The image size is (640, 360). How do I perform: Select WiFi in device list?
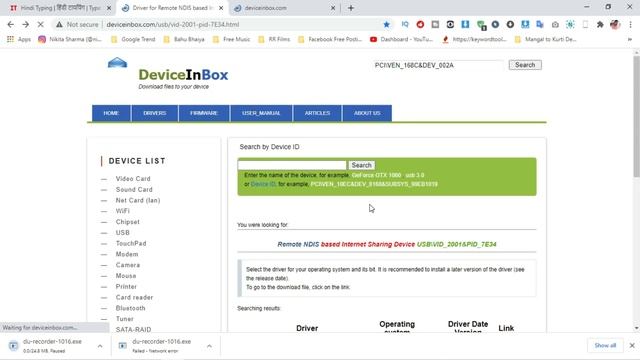pyautogui.click(x=122, y=211)
